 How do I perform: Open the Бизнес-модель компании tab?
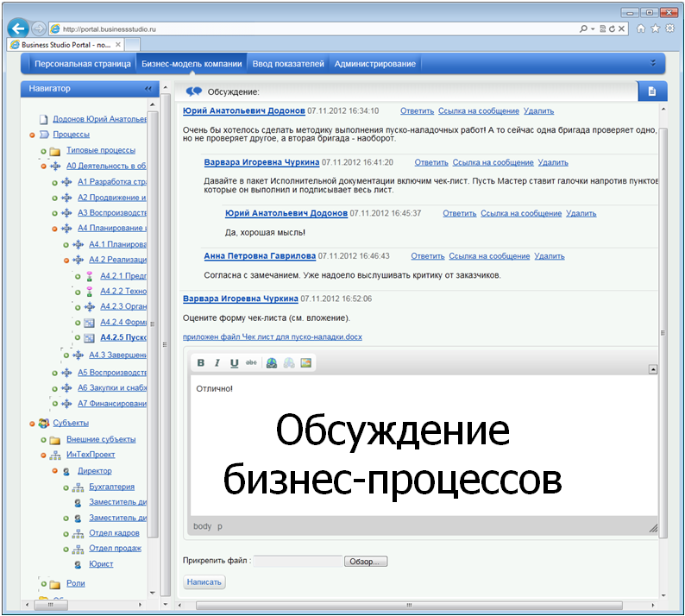pos(192,63)
